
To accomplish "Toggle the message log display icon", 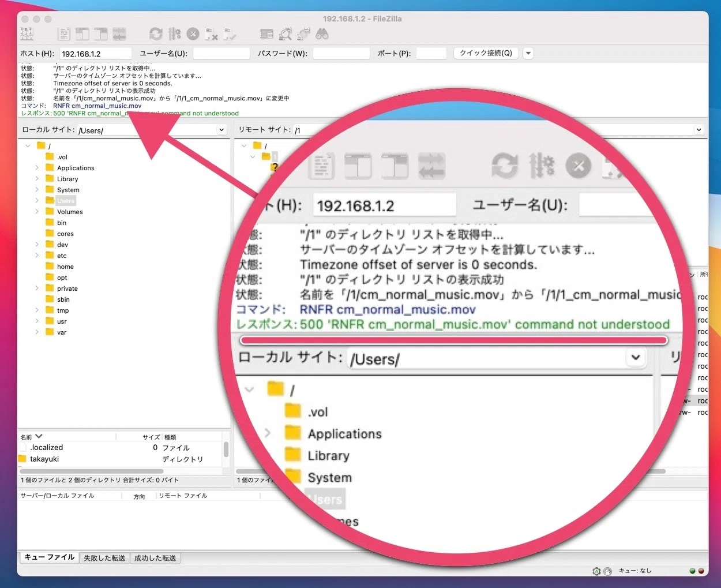I will 64,34.
